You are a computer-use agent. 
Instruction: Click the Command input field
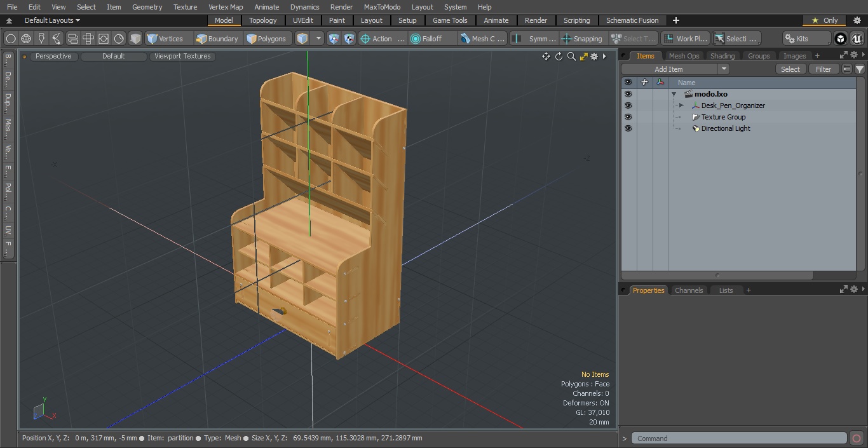(x=738, y=438)
